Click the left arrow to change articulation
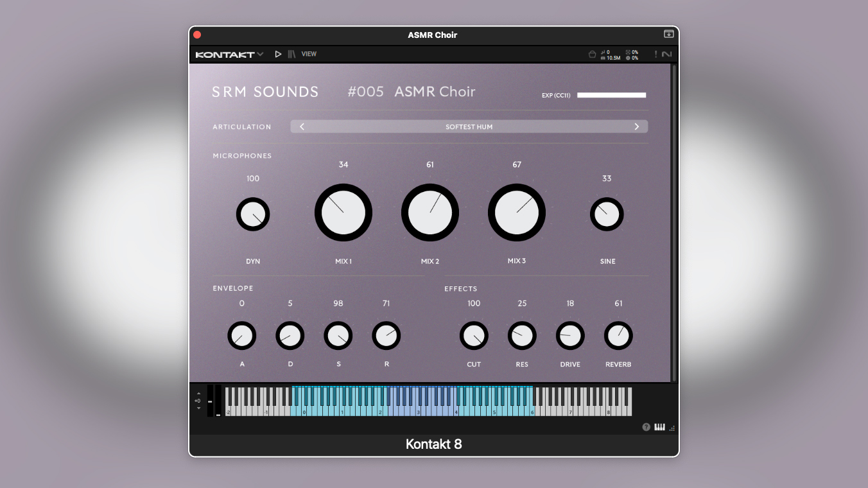This screenshot has width=868, height=488. [302, 126]
